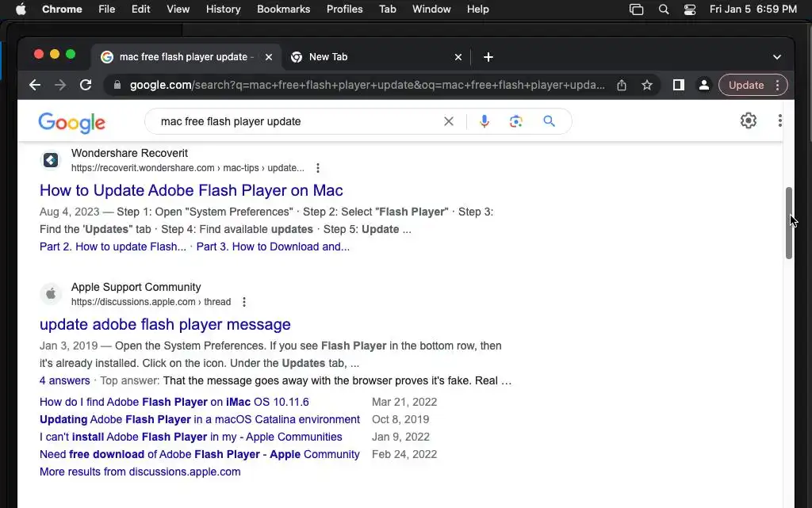
Task: Open the Bookmarks menu
Action: coord(283,10)
